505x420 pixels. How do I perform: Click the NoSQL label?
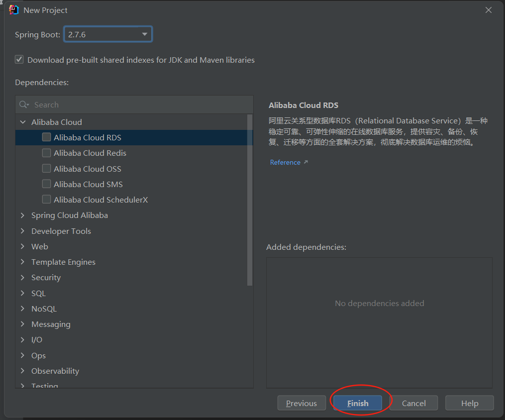(44, 309)
